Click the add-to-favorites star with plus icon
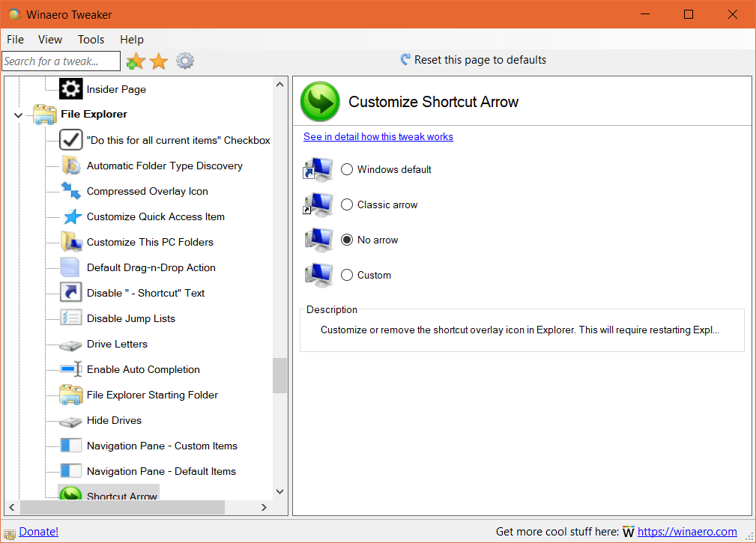 (136, 61)
